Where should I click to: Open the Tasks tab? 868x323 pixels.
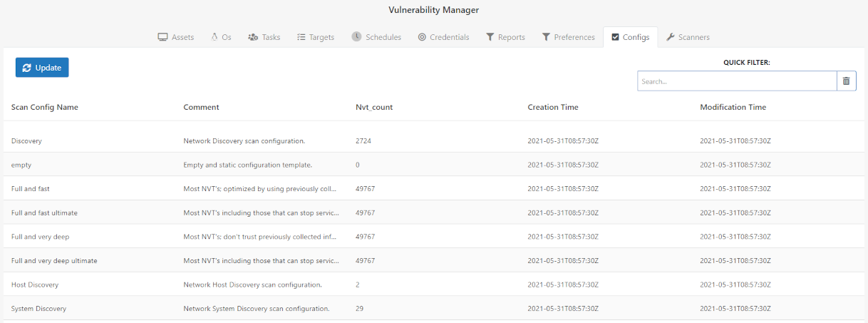tap(264, 37)
